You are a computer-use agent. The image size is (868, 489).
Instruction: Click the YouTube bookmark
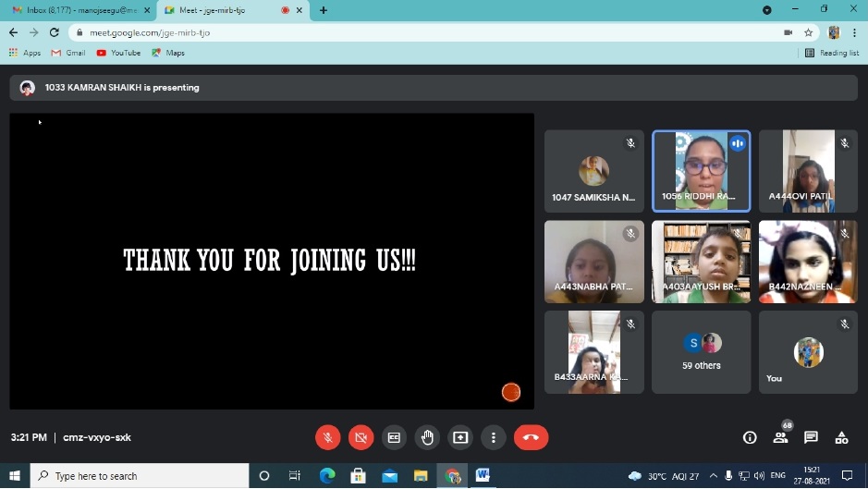118,53
